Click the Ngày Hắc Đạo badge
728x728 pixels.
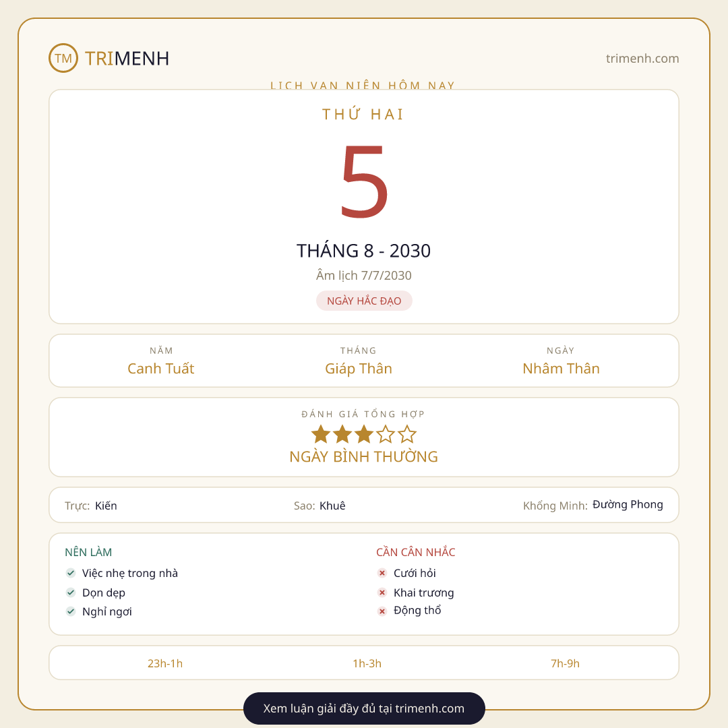click(x=364, y=301)
